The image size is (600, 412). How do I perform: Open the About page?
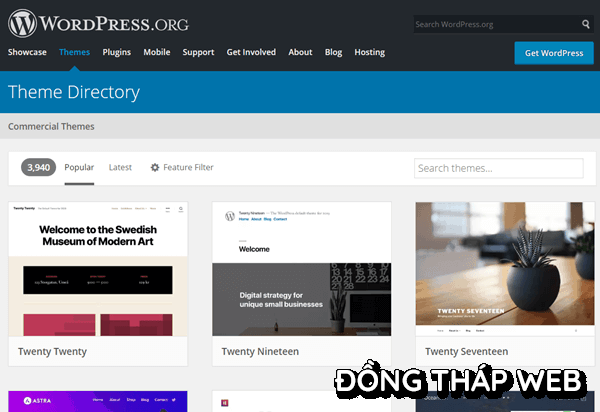pyautogui.click(x=300, y=52)
